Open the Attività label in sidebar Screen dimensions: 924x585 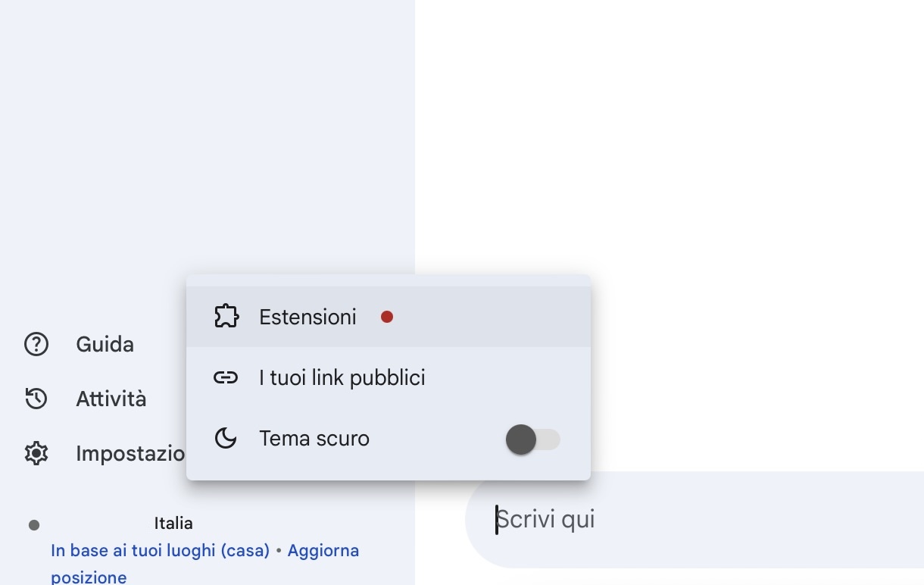pos(111,399)
